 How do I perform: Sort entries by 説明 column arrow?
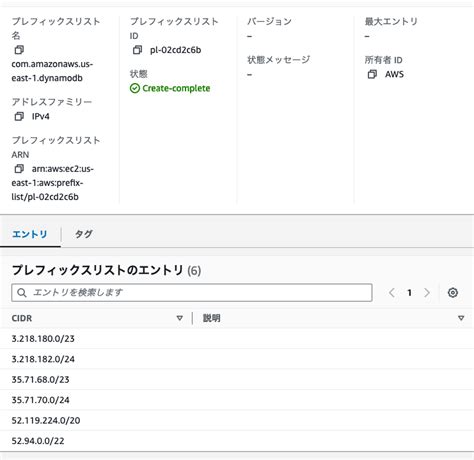pos(461,318)
